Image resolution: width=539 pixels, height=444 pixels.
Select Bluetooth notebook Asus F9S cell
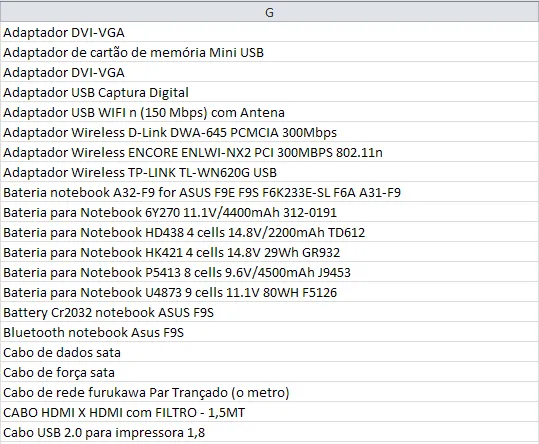(270, 332)
